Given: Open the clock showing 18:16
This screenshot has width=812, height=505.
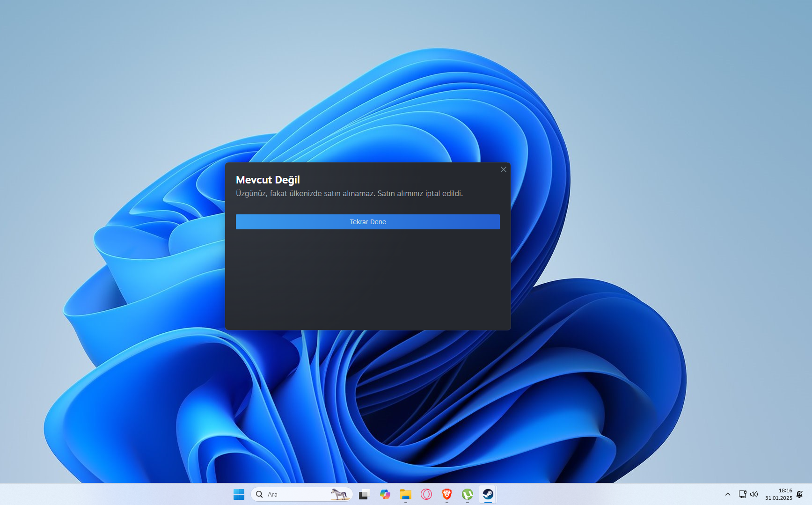Looking at the screenshot, I should [779, 494].
